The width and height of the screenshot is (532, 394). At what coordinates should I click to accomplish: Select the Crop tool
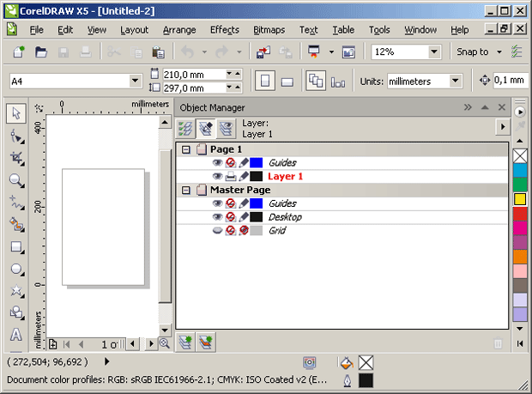point(16,159)
